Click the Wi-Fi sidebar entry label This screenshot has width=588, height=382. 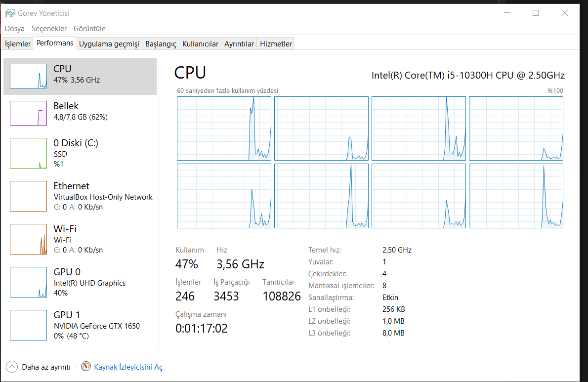[x=65, y=229]
